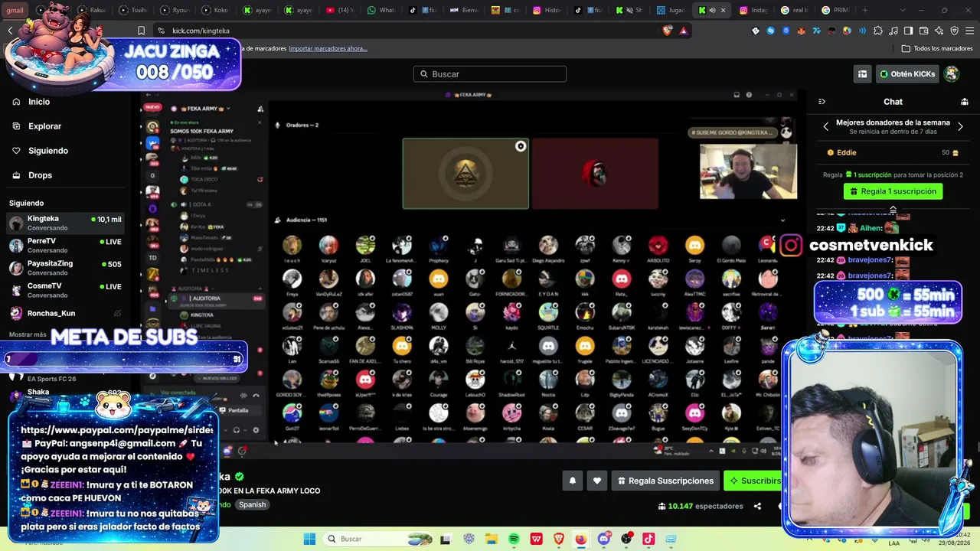
Task: Open the chat gift leaderboard icon
Action: click(965, 102)
